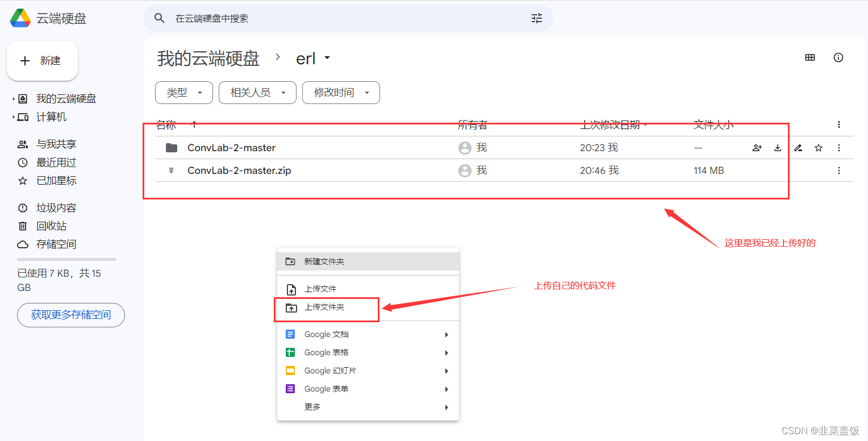The height and width of the screenshot is (441, 868).
Task: Click the folder upload icon in menu
Action: click(291, 307)
